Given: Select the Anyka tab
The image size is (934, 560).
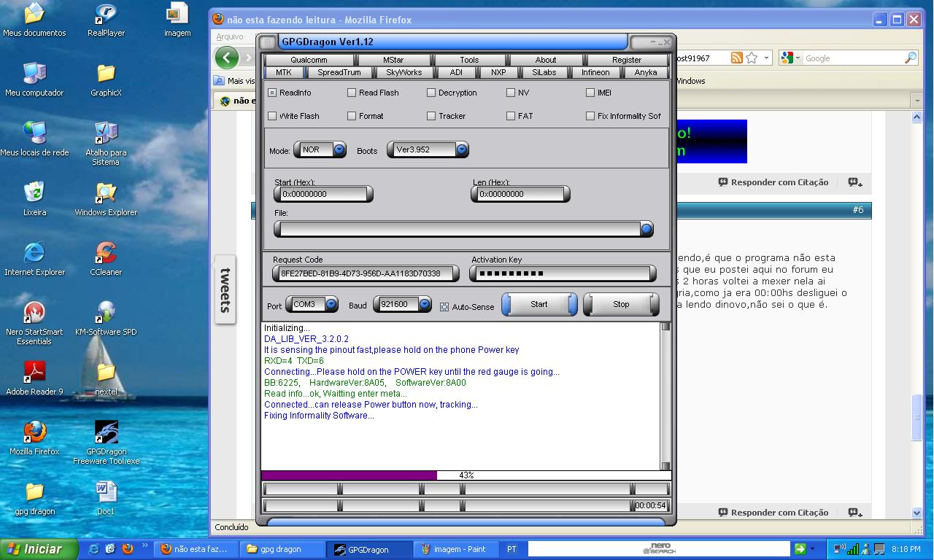Looking at the screenshot, I should pos(646,72).
